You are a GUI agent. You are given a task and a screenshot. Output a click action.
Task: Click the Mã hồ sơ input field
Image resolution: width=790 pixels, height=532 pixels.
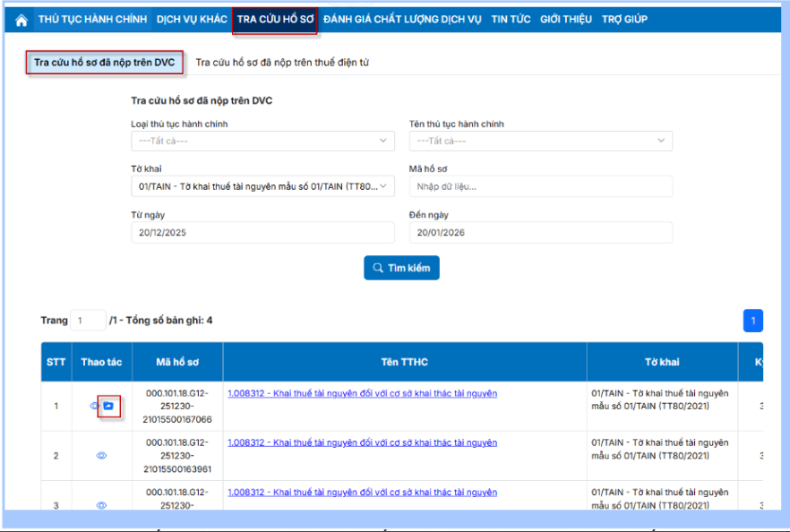(540, 186)
